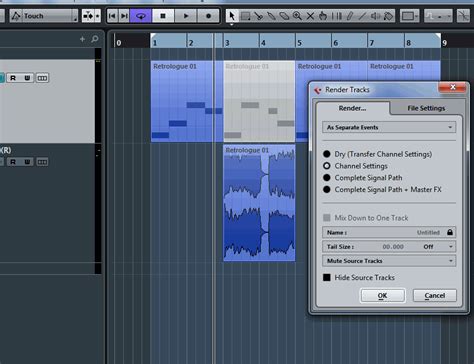The image size is (474, 364).
Task: Toggle Write automation W on (R) audio track
Action: click(27, 162)
